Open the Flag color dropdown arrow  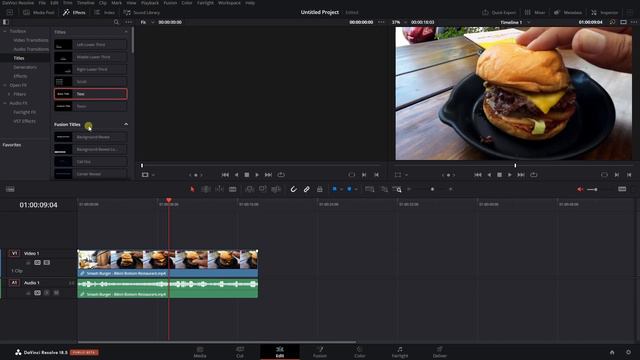pos(341,189)
